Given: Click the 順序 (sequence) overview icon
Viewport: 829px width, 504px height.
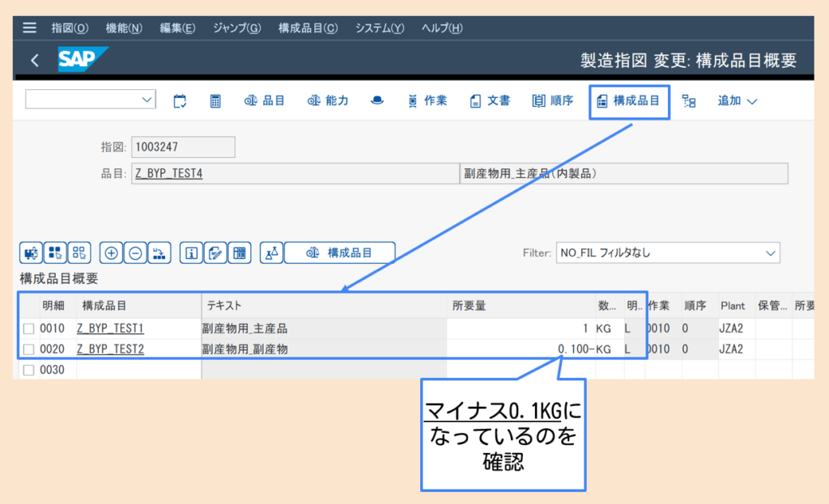Looking at the screenshot, I should [552, 101].
